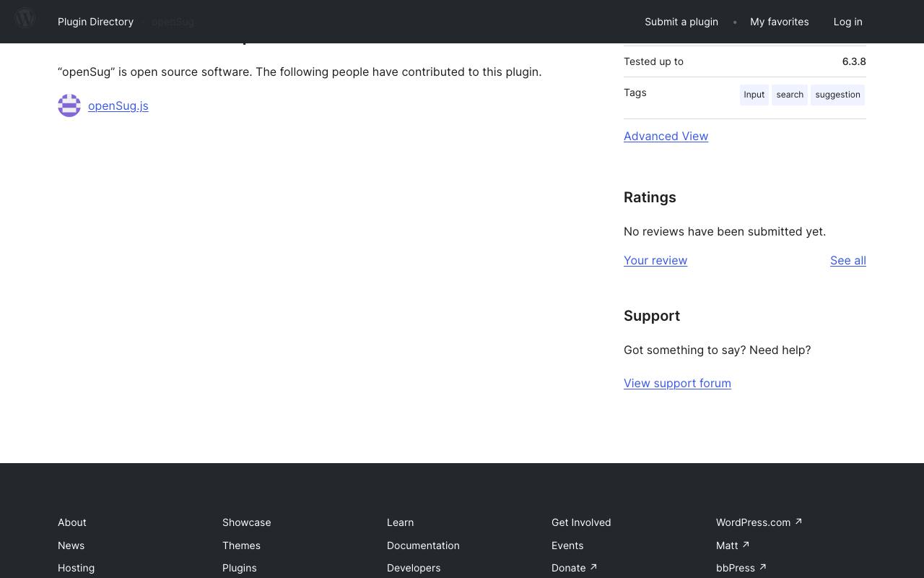924x578 pixels.
Task: Open the Events footer link
Action: [567, 545]
